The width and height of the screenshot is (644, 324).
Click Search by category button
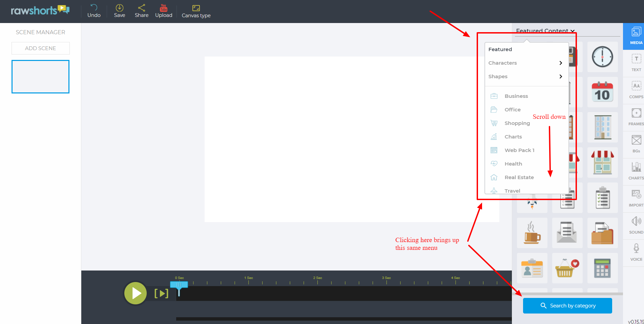click(x=567, y=306)
